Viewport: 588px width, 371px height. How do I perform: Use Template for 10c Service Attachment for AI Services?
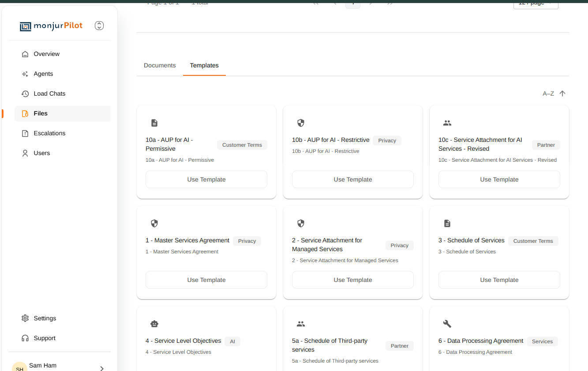tap(499, 179)
